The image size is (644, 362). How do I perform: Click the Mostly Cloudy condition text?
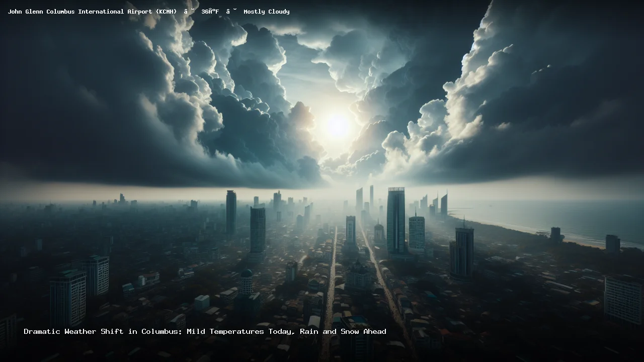(266, 12)
